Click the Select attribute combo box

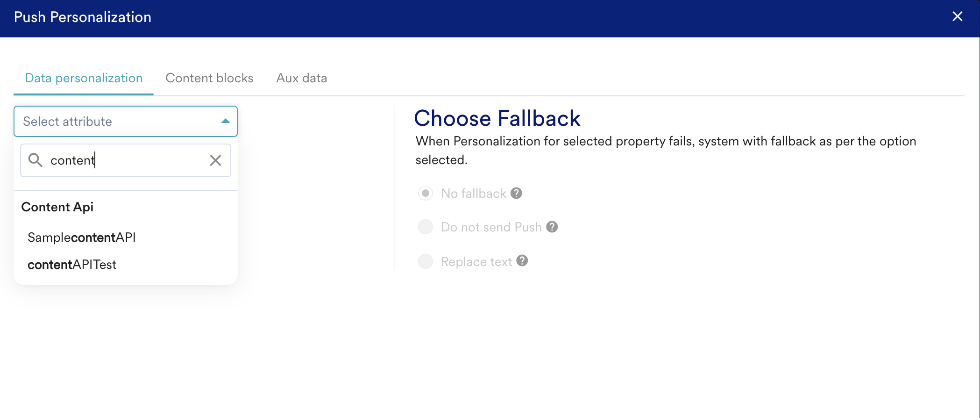[x=117, y=122]
